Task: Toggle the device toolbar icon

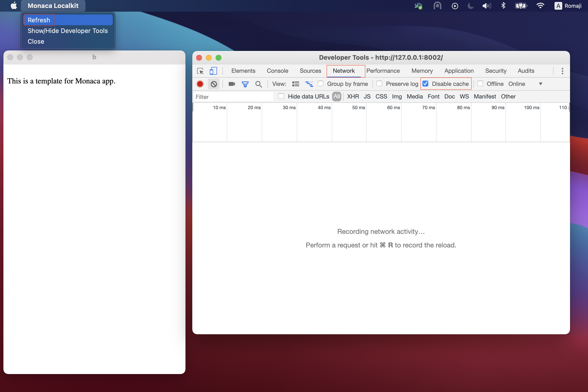Action: tap(213, 71)
